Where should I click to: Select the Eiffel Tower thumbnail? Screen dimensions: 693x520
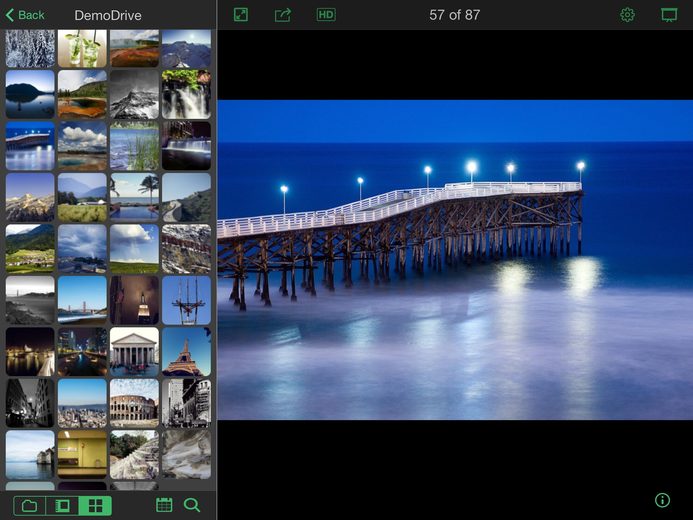(x=186, y=352)
